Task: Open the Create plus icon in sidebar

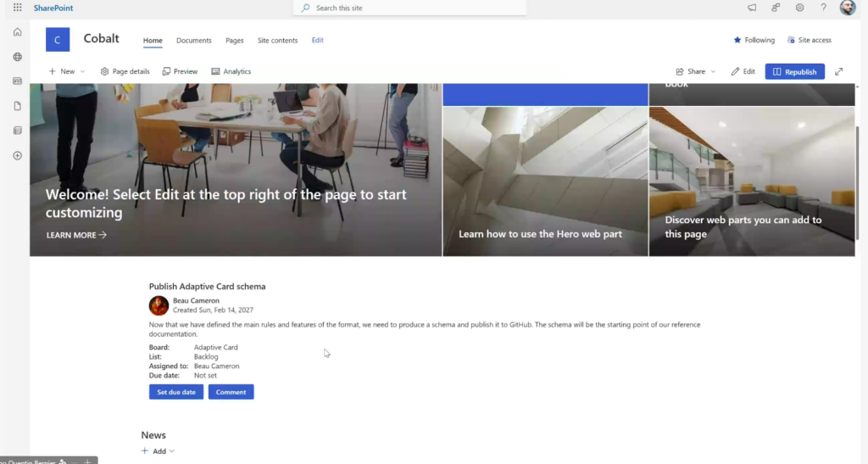Action: 17,155
